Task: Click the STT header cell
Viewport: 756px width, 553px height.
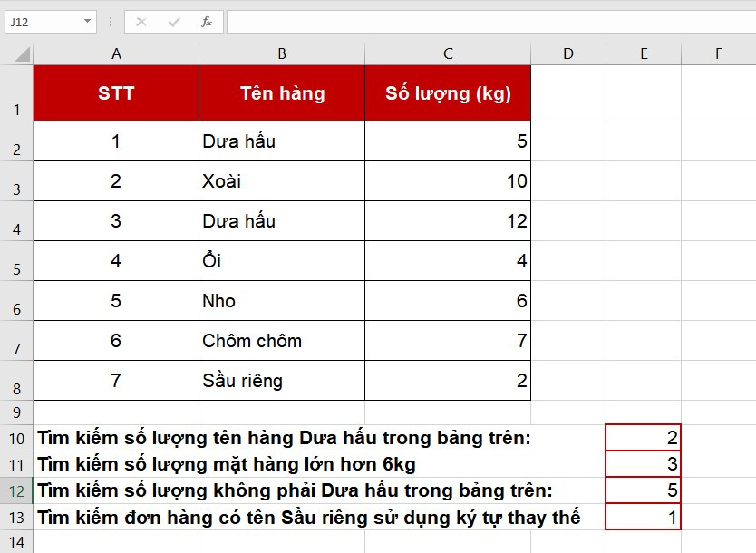Action: tap(116, 93)
